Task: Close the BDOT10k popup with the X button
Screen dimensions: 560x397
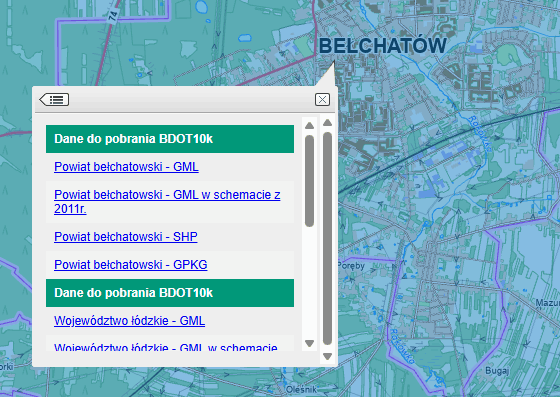Action: pyautogui.click(x=322, y=100)
